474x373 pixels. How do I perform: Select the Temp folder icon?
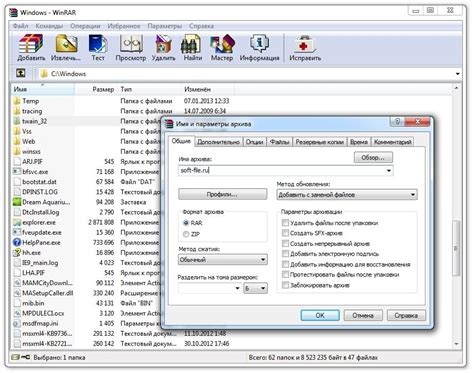[17, 101]
